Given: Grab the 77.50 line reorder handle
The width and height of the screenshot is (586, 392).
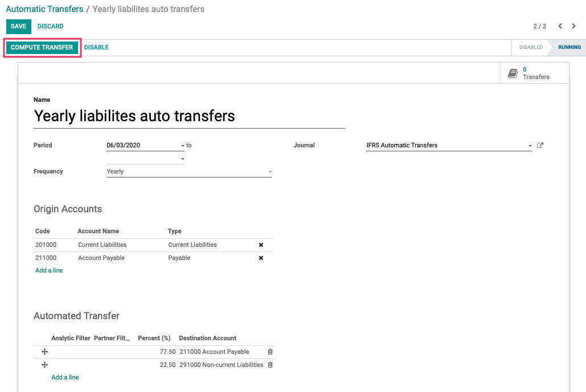Looking at the screenshot, I should point(44,352).
